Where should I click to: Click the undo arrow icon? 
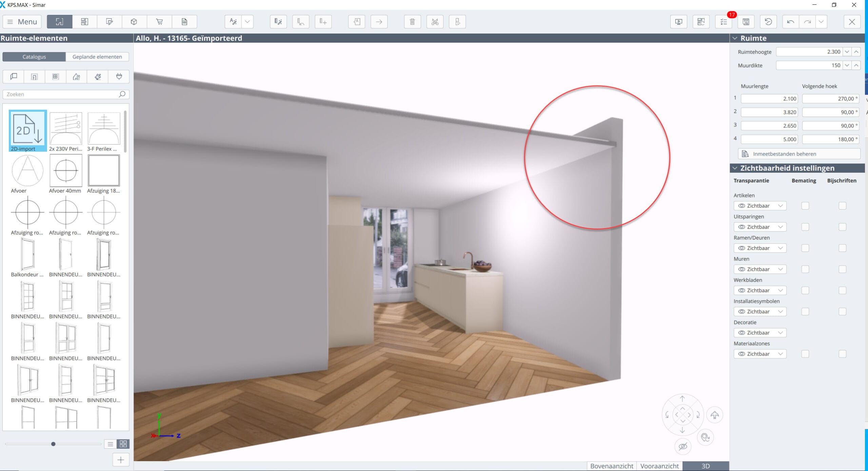[790, 22]
